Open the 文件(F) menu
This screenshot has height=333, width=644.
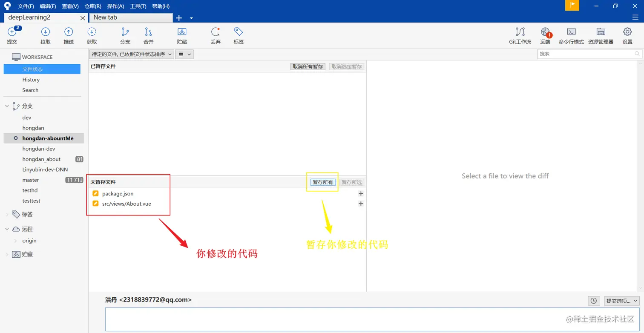coord(26,6)
